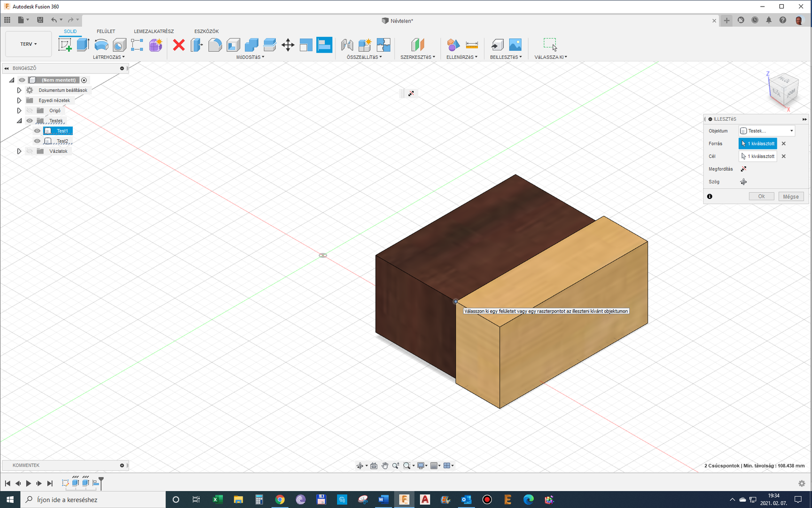The width and height of the screenshot is (812, 508).
Task: Show the hidden Origó folder
Action: [x=30, y=111]
